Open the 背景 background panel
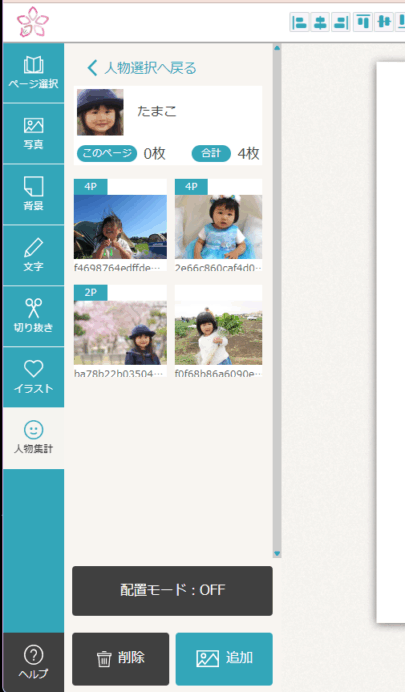The width and height of the screenshot is (405, 692). tap(34, 195)
